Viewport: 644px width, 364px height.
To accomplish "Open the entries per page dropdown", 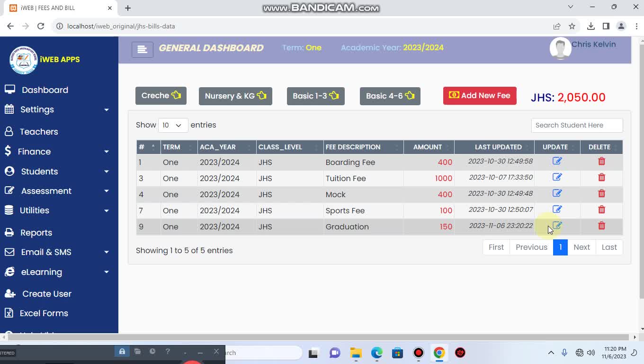I will (173, 125).
